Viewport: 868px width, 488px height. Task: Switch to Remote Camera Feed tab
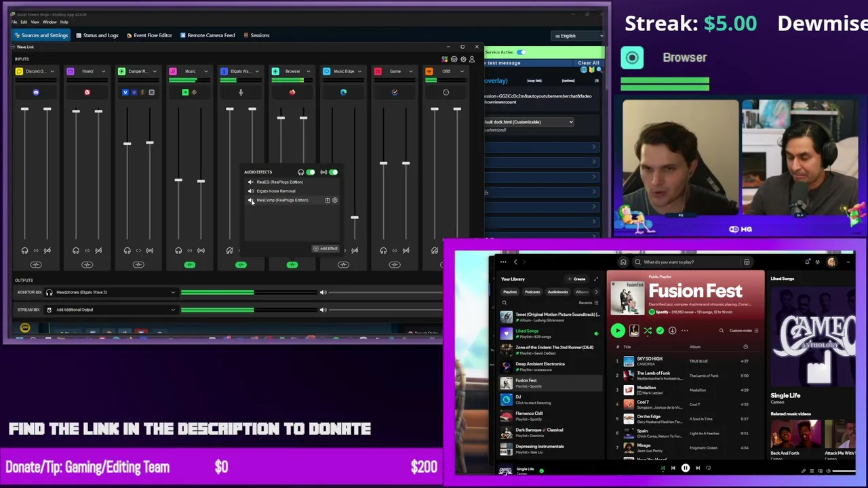(x=208, y=35)
